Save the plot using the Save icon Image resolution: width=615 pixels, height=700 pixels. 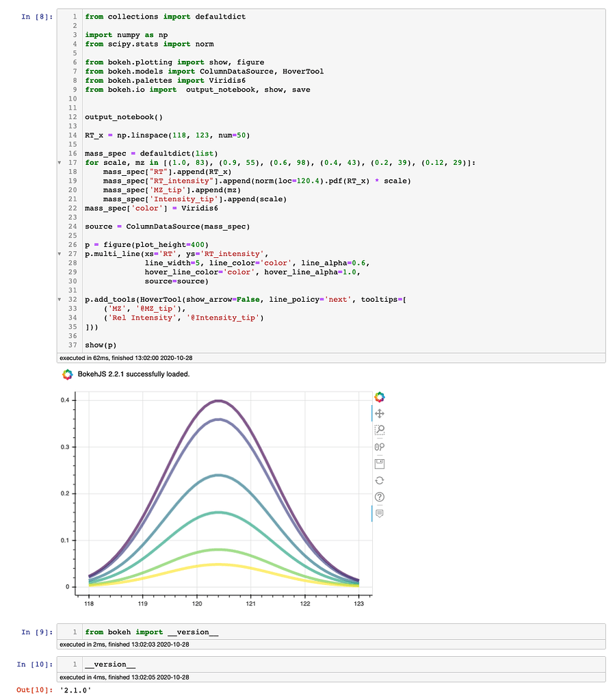point(380,463)
